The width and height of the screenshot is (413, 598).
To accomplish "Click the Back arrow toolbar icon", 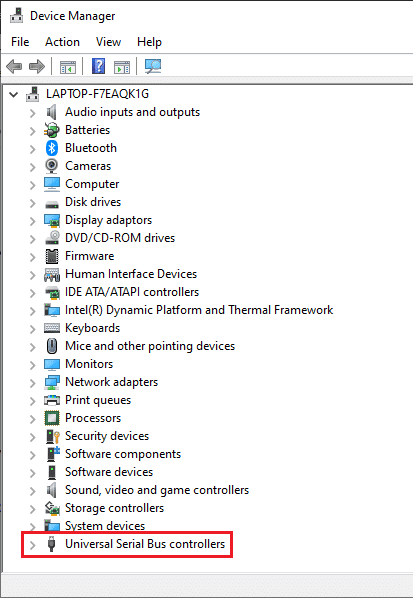I will [14, 67].
